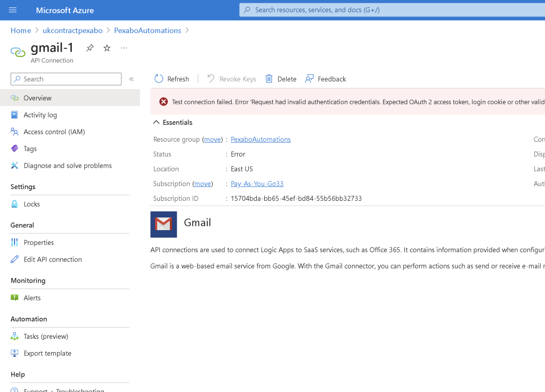Go to PexaboAutomations breadcrumb

click(x=148, y=30)
